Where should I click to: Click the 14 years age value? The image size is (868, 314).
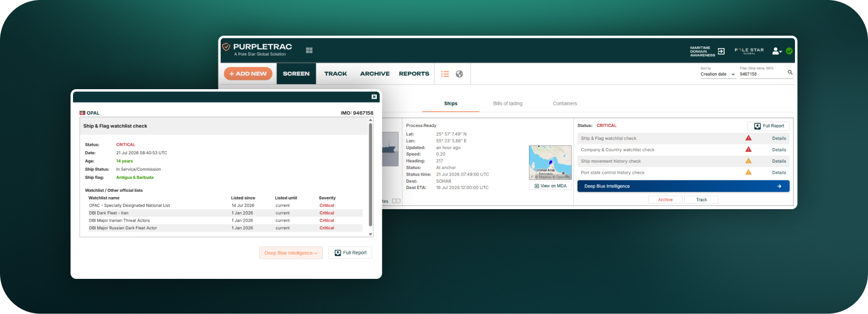coord(124,161)
